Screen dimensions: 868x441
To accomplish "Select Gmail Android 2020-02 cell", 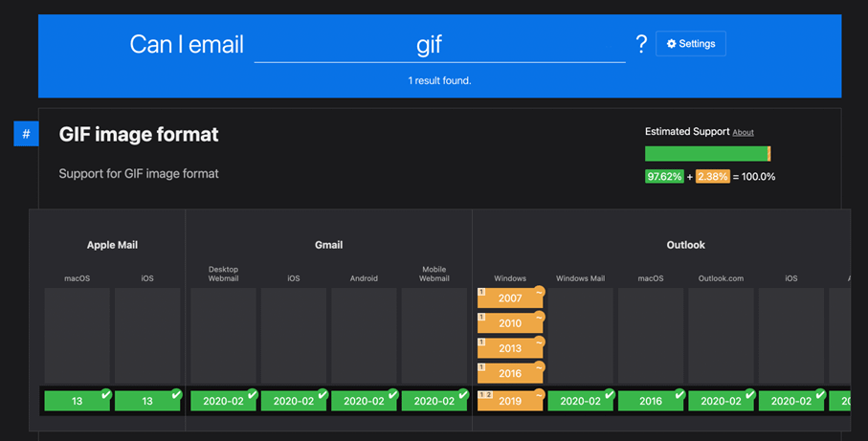I will [x=364, y=401].
